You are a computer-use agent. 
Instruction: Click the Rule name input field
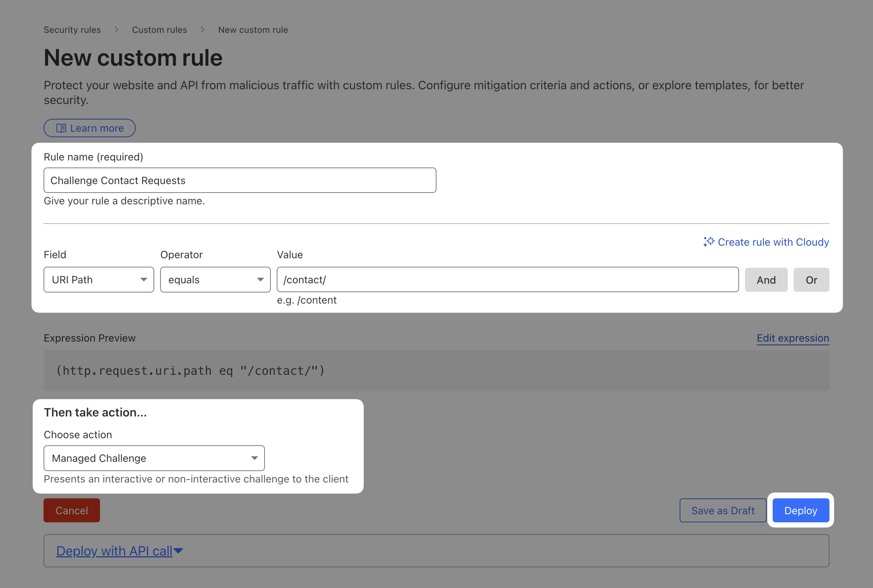(x=240, y=180)
